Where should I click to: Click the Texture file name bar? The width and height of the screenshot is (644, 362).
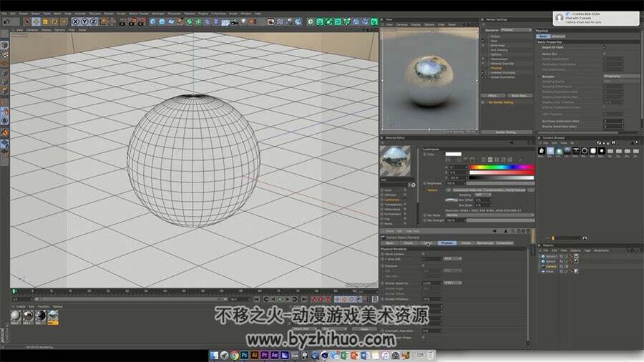(489, 190)
